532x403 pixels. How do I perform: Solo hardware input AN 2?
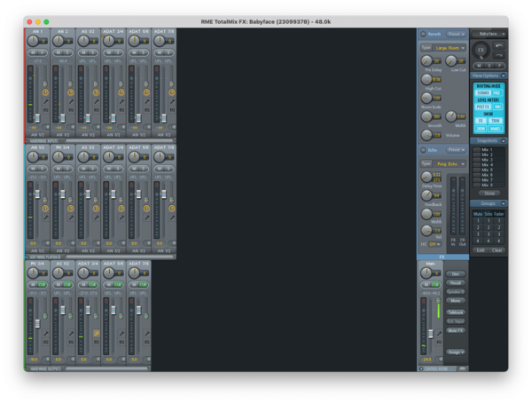[x=67, y=52]
